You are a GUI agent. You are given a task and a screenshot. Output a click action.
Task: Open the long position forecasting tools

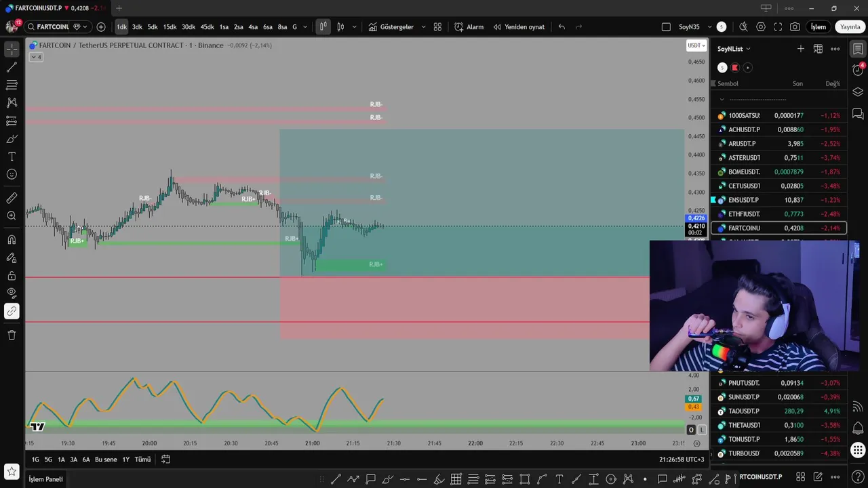[12, 121]
